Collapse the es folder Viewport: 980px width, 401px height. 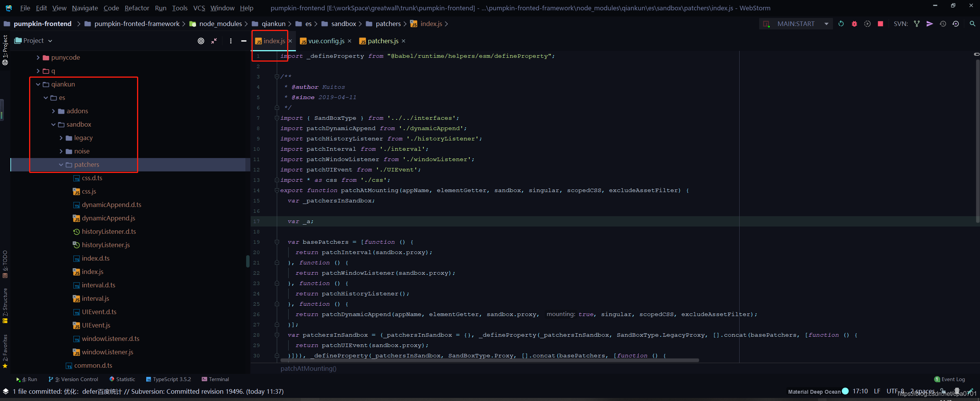point(46,98)
